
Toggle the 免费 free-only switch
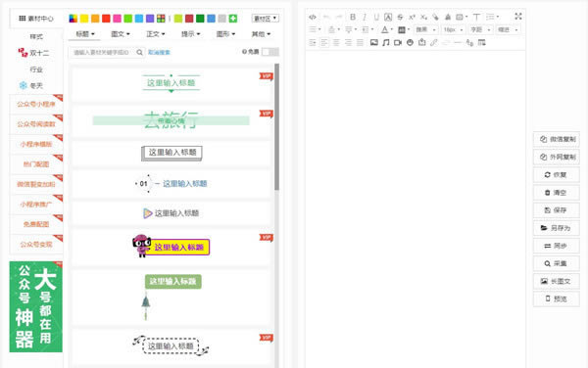coord(270,52)
